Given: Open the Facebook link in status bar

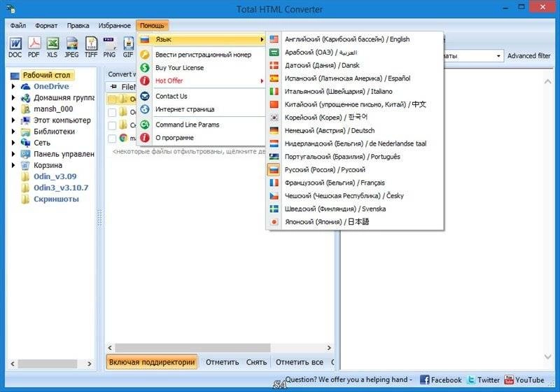Looking at the screenshot, I should pos(440,379).
